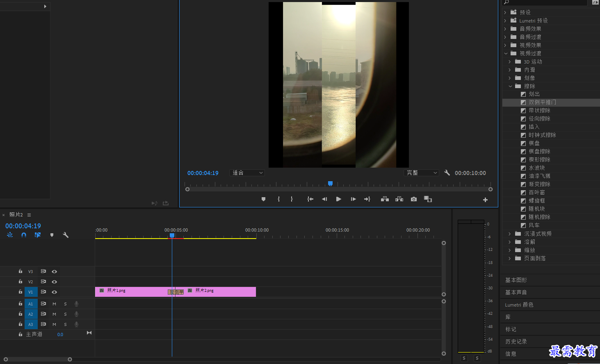Click the timeline playhead marker
The height and width of the screenshot is (364, 600).
[172, 235]
